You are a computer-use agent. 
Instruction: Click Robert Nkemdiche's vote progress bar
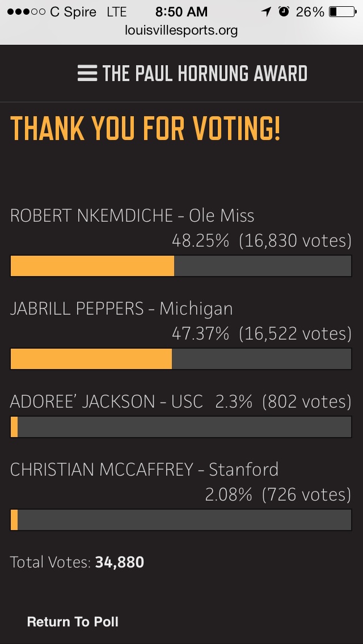pos(181,266)
